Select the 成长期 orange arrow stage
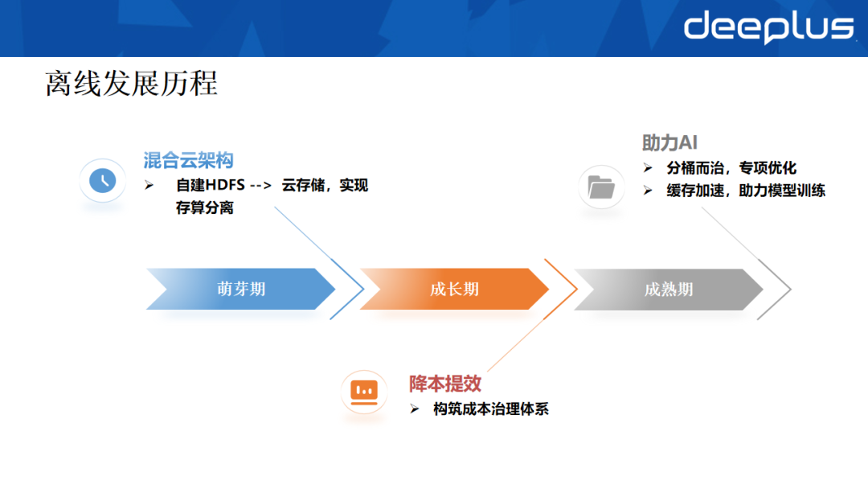This screenshot has height=489, width=868. pos(454,289)
